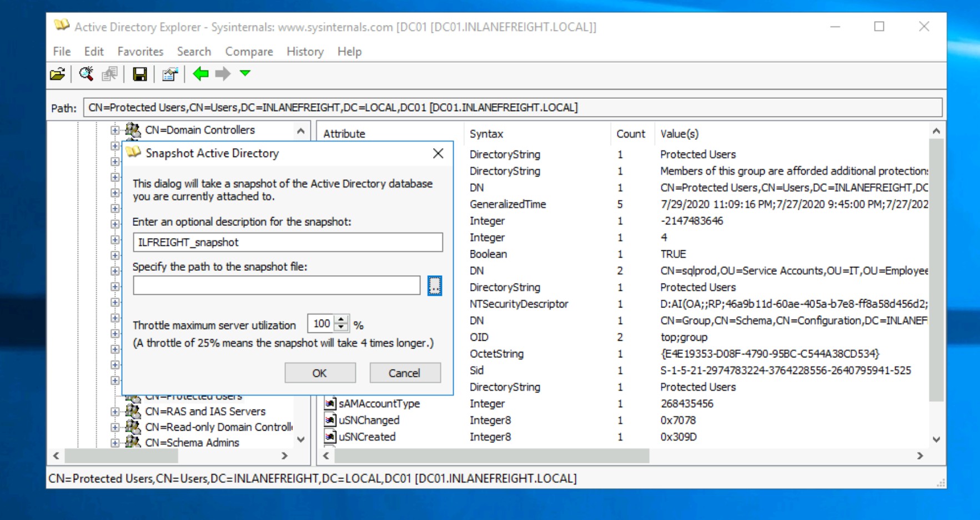980x520 pixels.
Task: Click the Snapshot dialog title icon
Action: pos(133,153)
